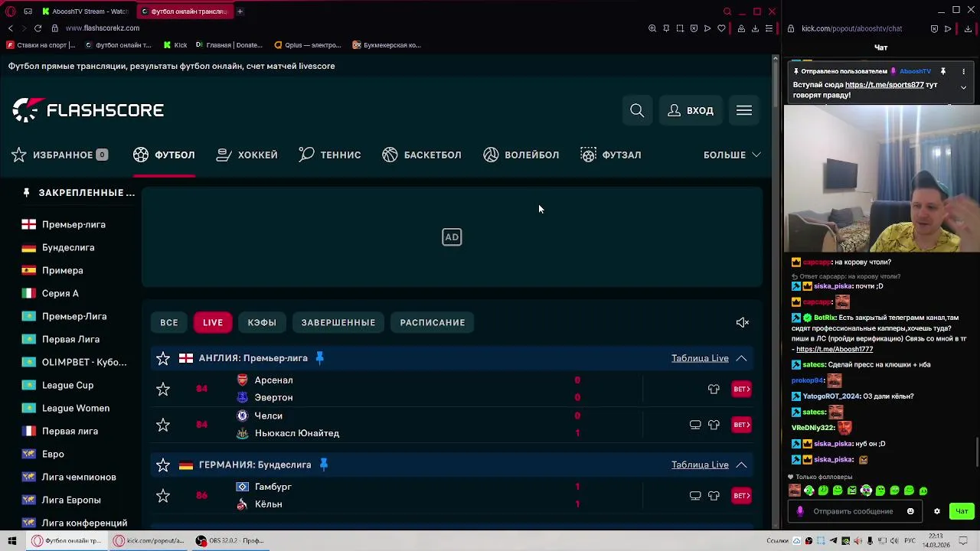Open Примера in pinned leagues sidebar
Image resolution: width=980 pixels, height=551 pixels.
(x=63, y=270)
